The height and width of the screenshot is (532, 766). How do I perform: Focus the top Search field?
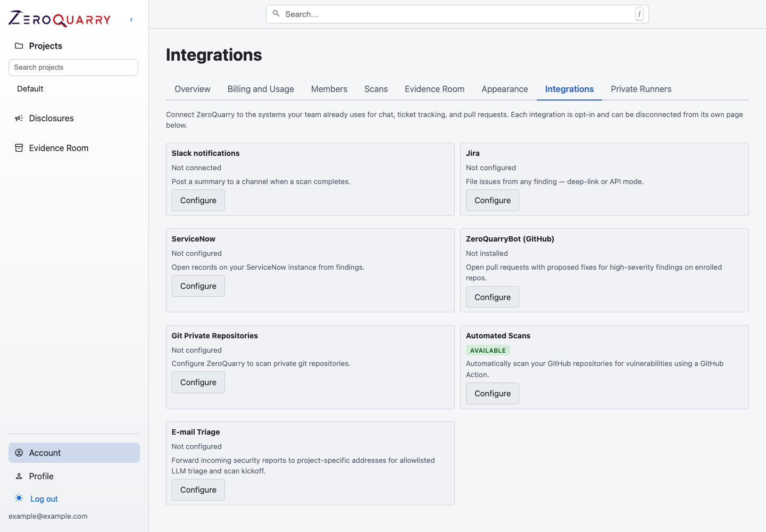457,14
